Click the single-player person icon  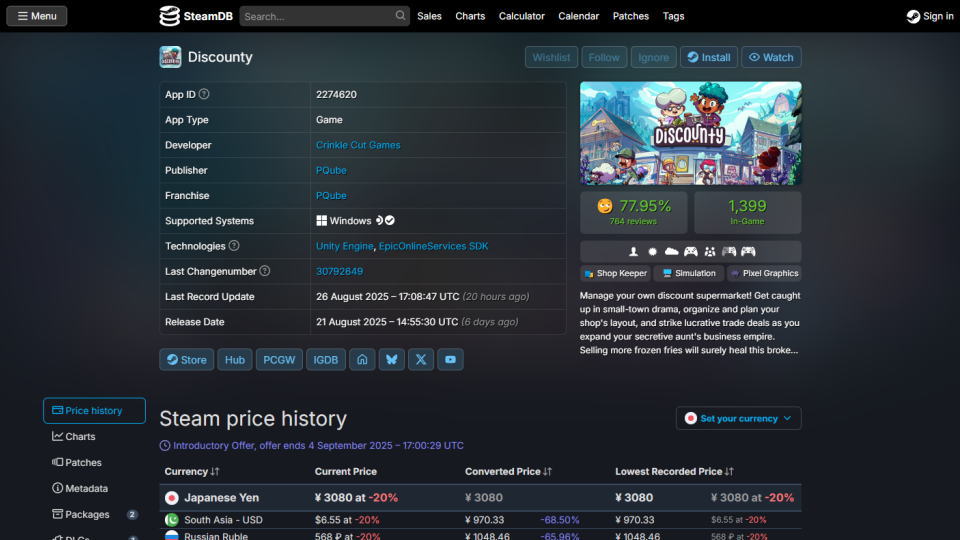coord(634,251)
